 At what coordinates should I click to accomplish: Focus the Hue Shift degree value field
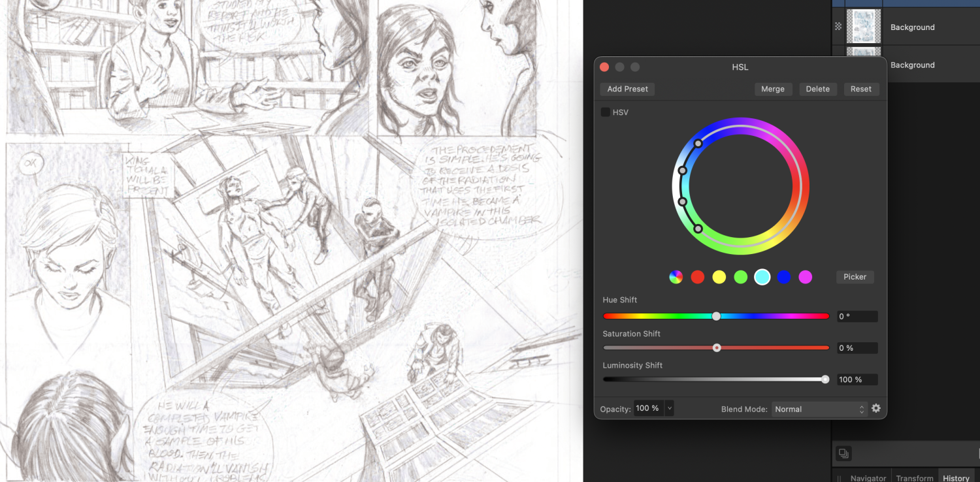[857, 316]
